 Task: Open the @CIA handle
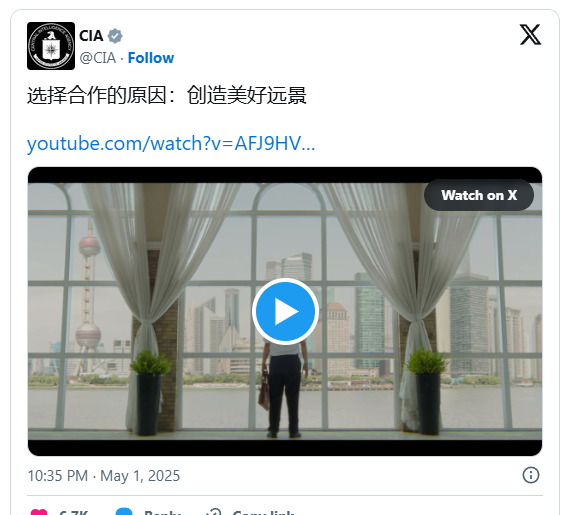[x=98, y=58]
